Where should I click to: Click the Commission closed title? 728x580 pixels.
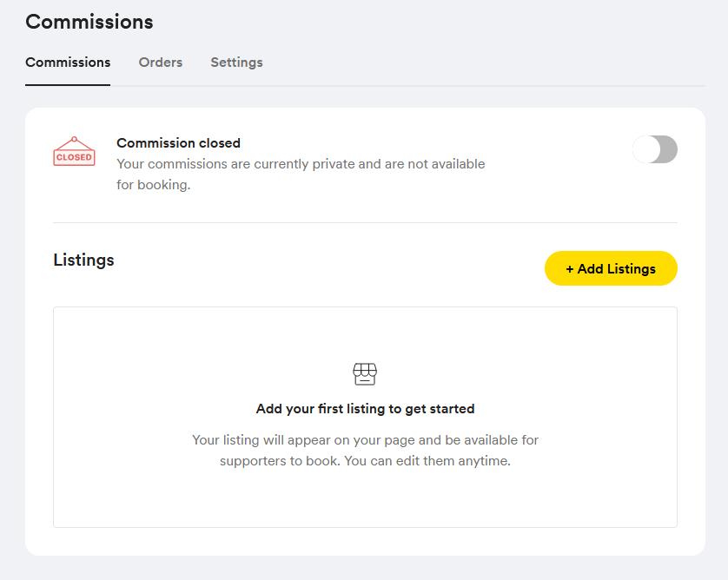click(x=178, y=143)
